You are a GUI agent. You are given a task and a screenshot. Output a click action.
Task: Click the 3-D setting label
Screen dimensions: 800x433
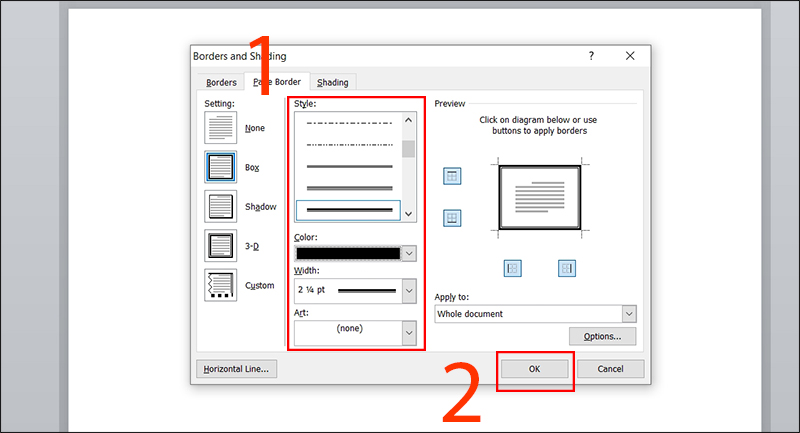tap(252, 246)
